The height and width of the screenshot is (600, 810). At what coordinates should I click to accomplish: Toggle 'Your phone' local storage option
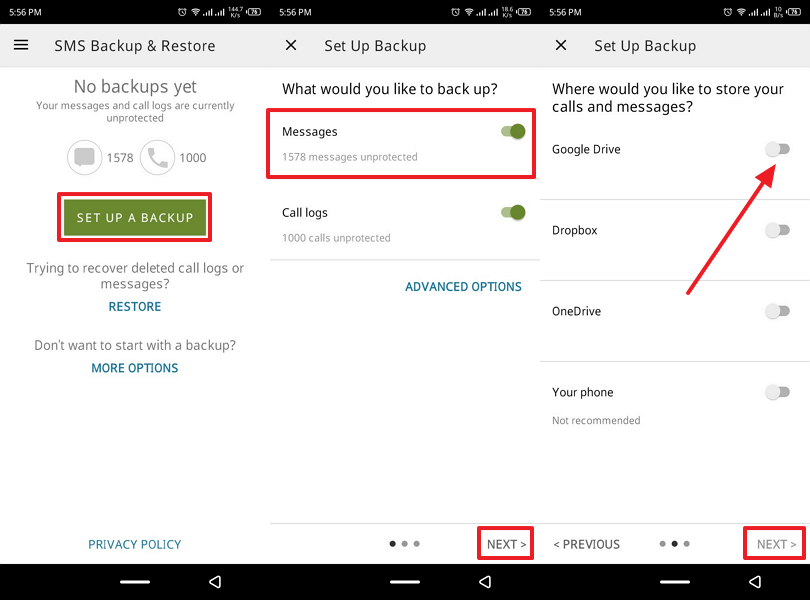(x=777, y=392)
